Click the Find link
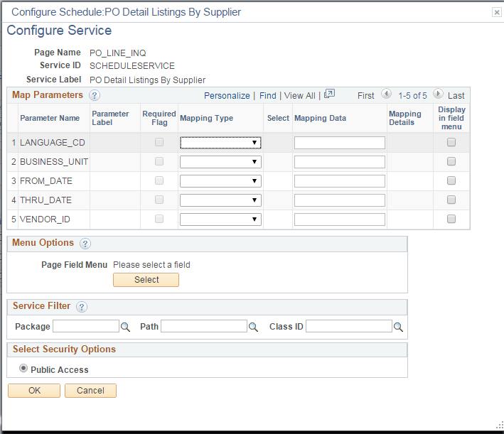504x434 pixels. [268, 96]
